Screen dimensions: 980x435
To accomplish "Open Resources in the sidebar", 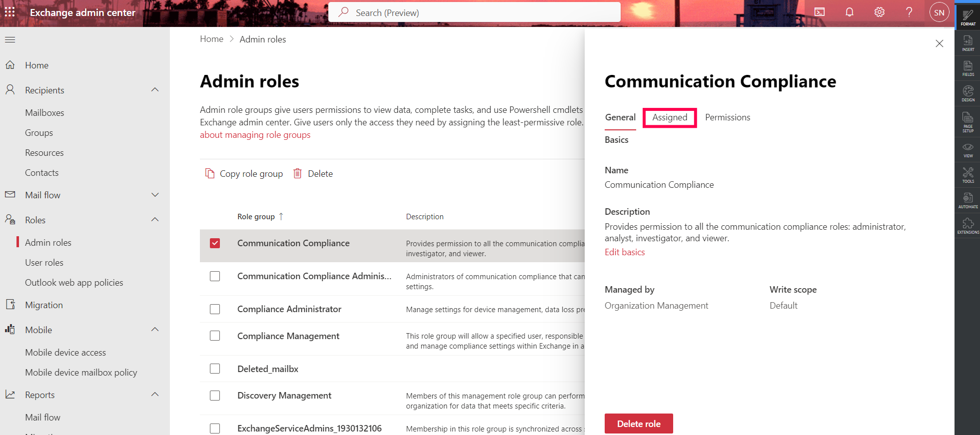I will point(44,153).
